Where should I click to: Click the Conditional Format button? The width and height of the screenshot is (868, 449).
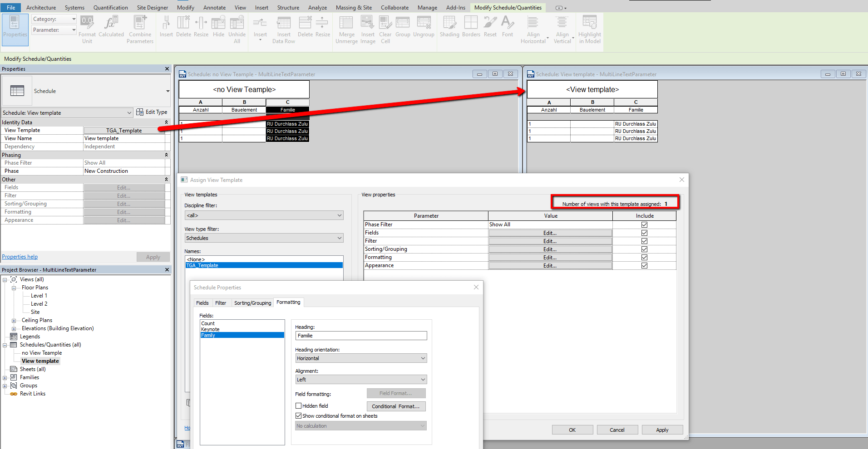click(x=396, y=406)
